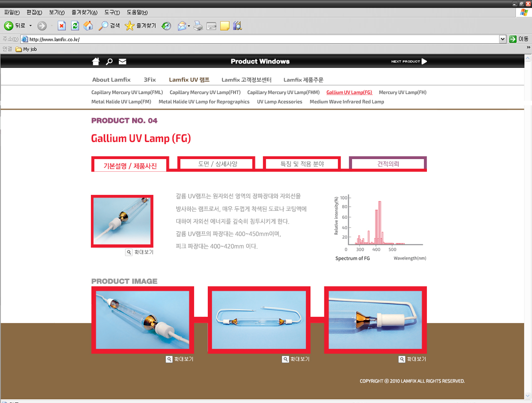Click the Print icon in toolbar
This screenshot has height=403, width=532.
point(198,26)
